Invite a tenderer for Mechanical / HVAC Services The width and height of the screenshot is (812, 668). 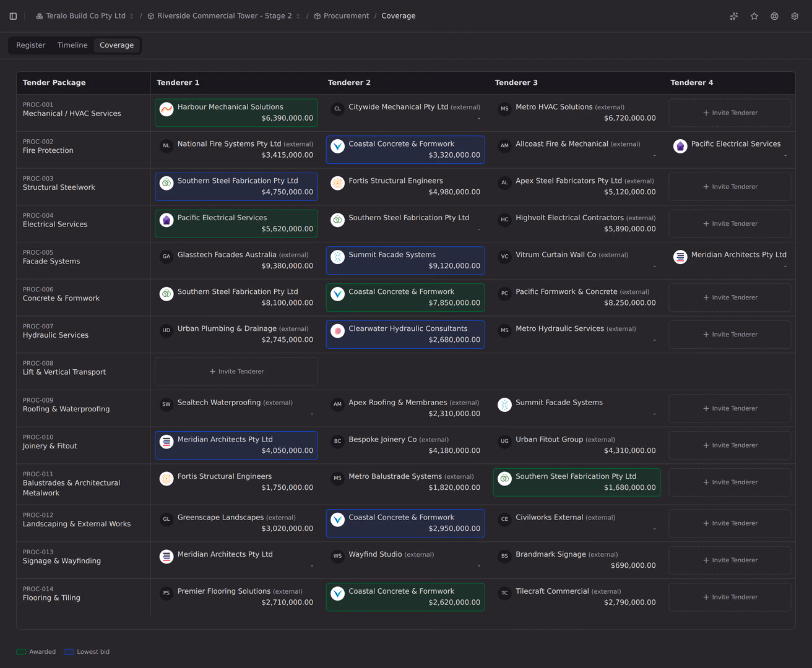pyautogui.click(x=730, y=113)
